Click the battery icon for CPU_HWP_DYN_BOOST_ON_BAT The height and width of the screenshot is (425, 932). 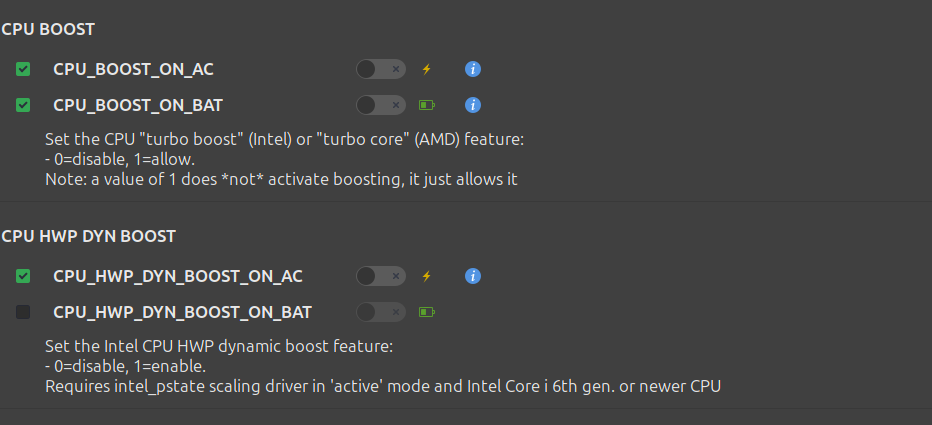click(427, 312)
